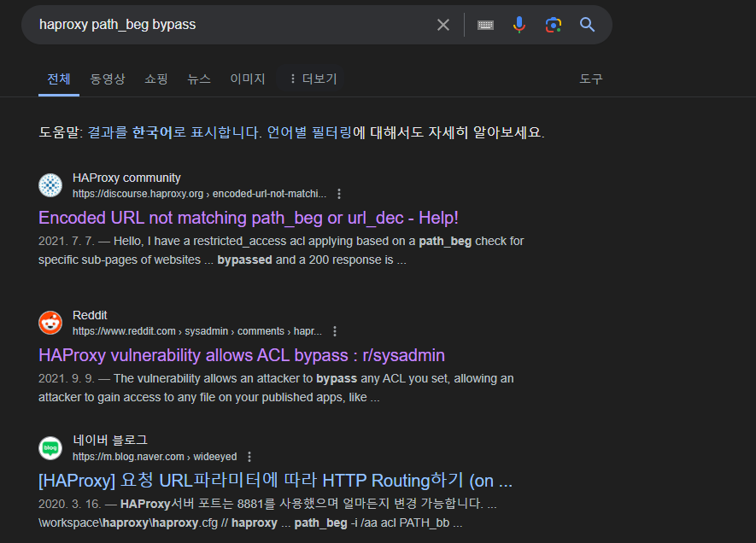756x543 pixels.
Task: Select the 동영상 tab
Action: tap(105, 79)
